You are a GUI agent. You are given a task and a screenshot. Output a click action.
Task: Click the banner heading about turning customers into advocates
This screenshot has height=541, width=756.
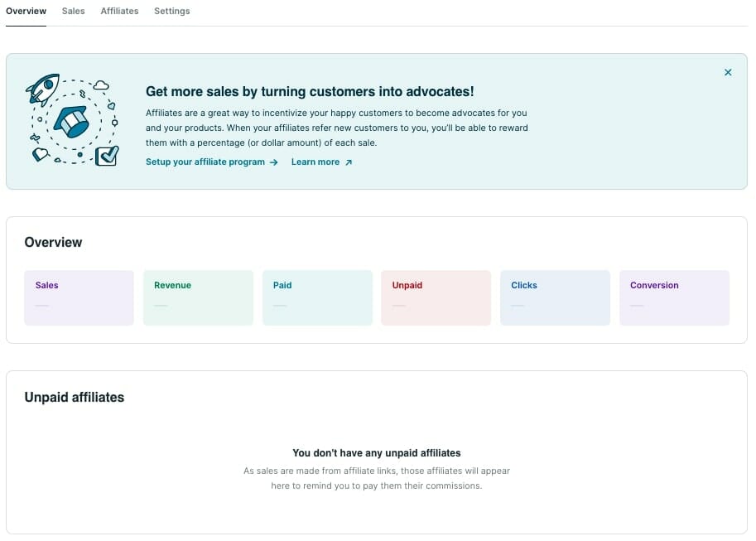click(310, 92)
